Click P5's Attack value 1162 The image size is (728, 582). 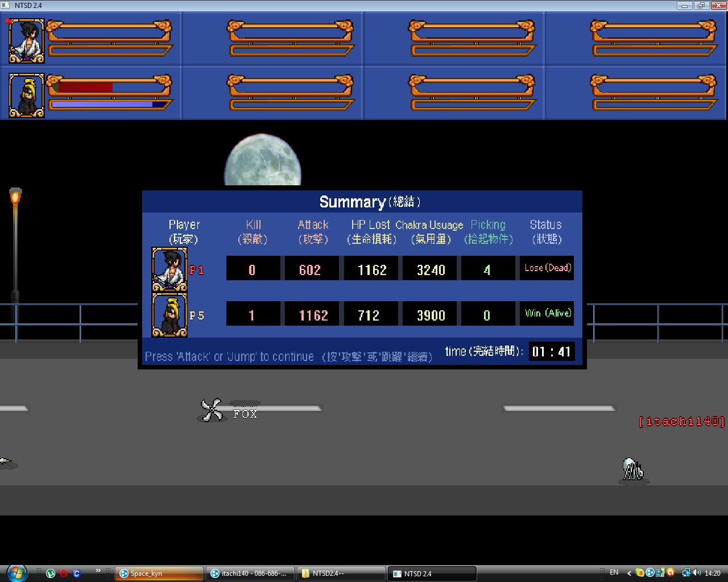312,314
